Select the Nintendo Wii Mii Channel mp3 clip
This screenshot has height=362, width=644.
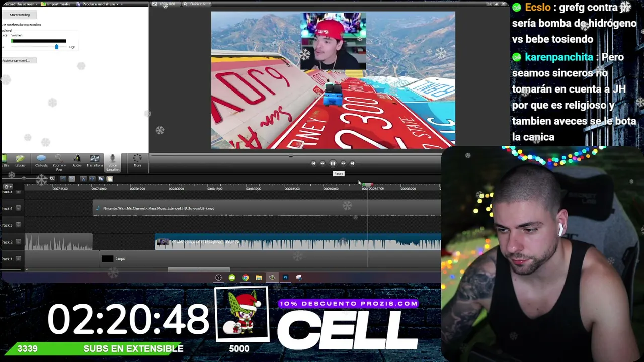point(267,208)
